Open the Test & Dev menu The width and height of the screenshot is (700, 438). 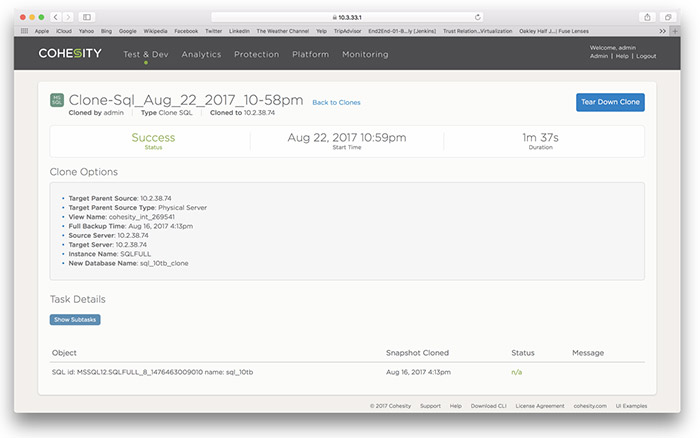145,54
